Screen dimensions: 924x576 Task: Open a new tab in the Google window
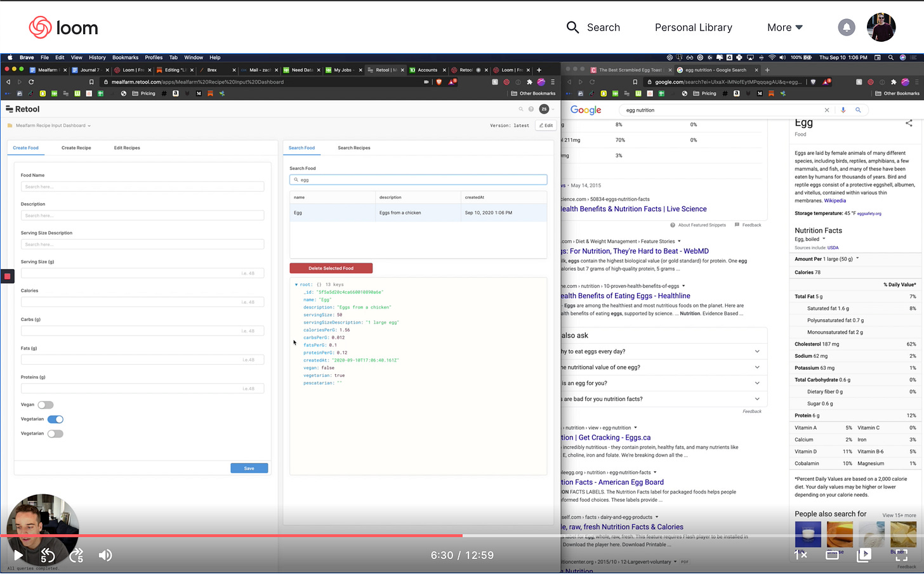(767, 70)
